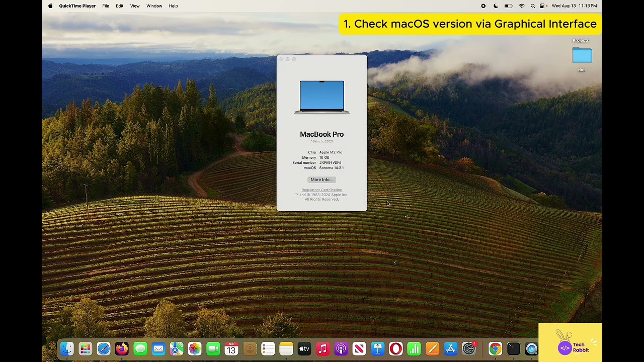
Task: Open Pages from the Dock
Action: [432, 348]
